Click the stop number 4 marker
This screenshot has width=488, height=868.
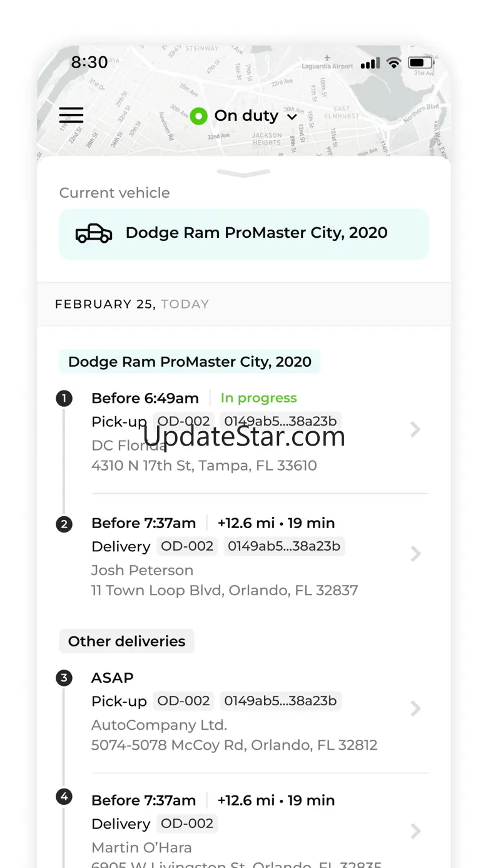(64, 797)
